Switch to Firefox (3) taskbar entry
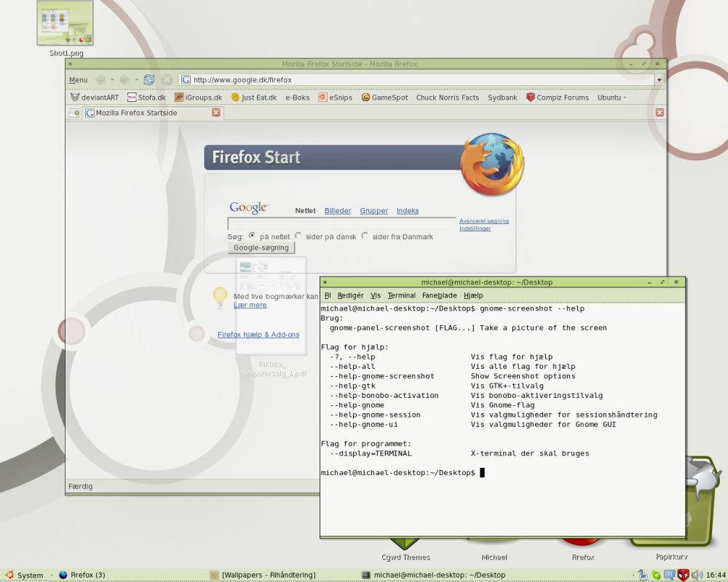The width and height of the screenshot is (728, 582). click(x=82, y=575)
